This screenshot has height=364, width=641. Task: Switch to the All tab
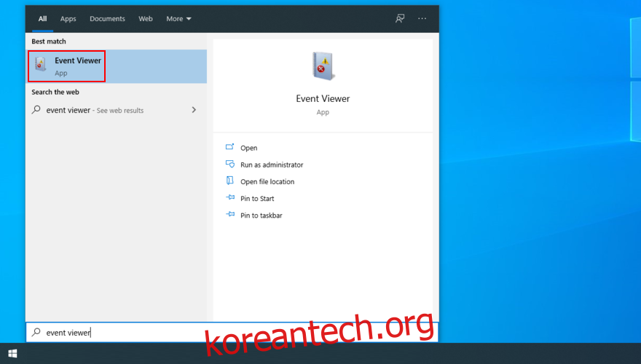tap(42, 19)
